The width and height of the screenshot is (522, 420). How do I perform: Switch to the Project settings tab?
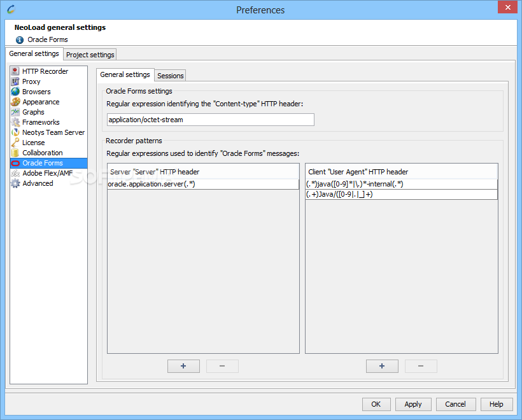coord(90,55)
